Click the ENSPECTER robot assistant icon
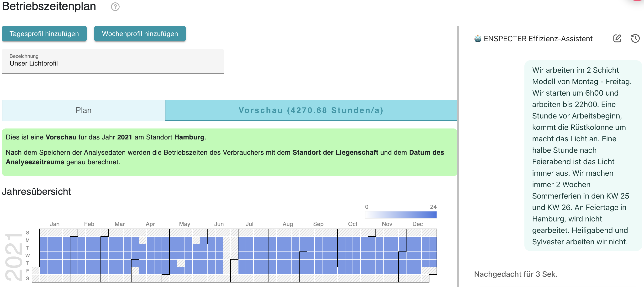Image resolution: width=644 pixels, height=287 pixels. [x=478, y=39]
